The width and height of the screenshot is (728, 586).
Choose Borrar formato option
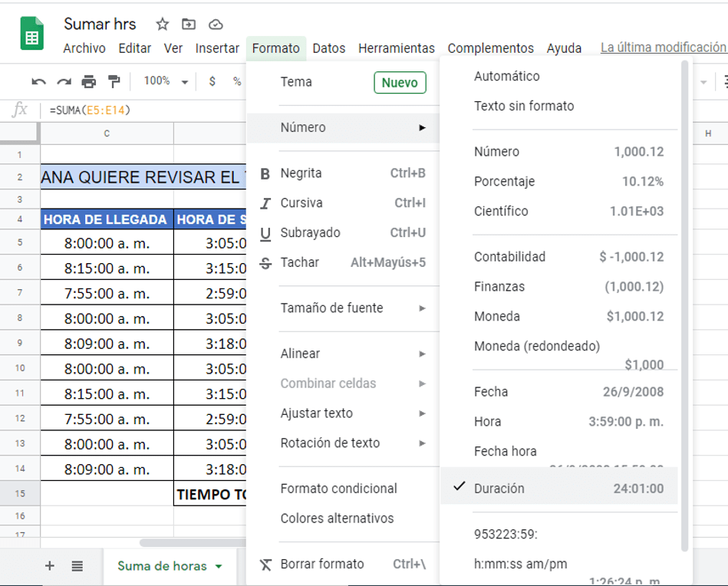(343, 565)
